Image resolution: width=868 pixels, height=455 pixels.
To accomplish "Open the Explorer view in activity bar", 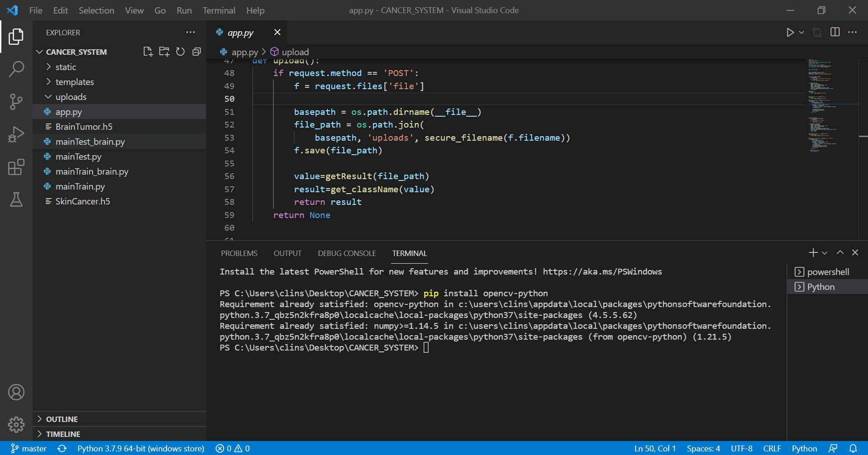I will (x=16, y=37).
